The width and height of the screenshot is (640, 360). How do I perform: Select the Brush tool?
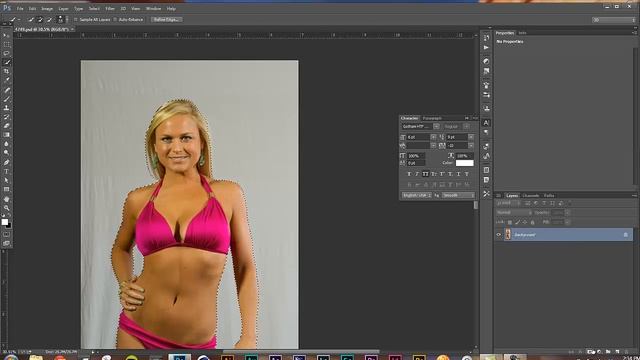point(7,99)
